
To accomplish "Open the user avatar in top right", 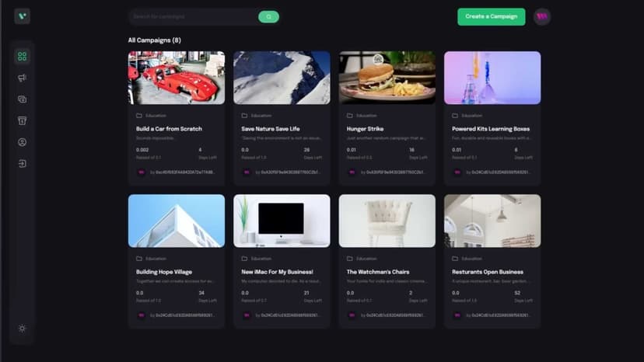I will pos(542,17).
